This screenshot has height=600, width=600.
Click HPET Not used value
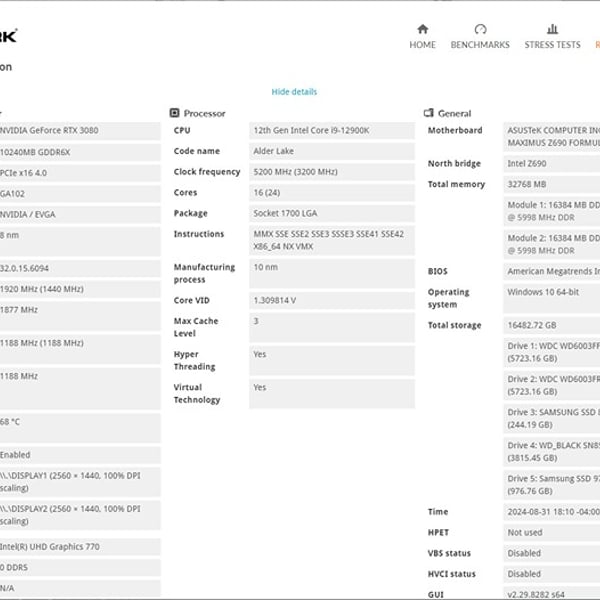coord(552,533)
